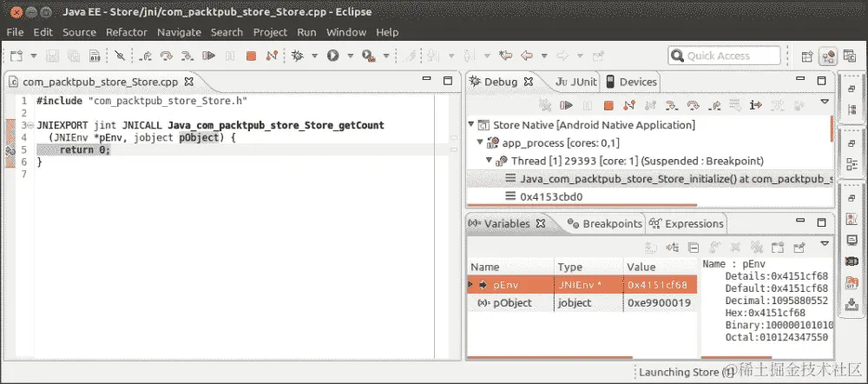This screenshot has height=384, width=868.
Task: Open the Refactor menu
Action: click(127, 32)
